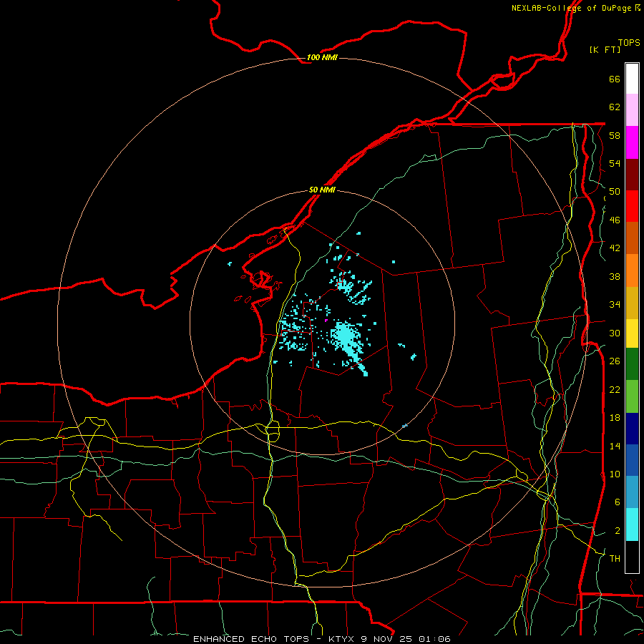644x644 pixels.
Task: Click the 50 NMI range ring label
Action: pyautogui.click(x=322, y=190)
